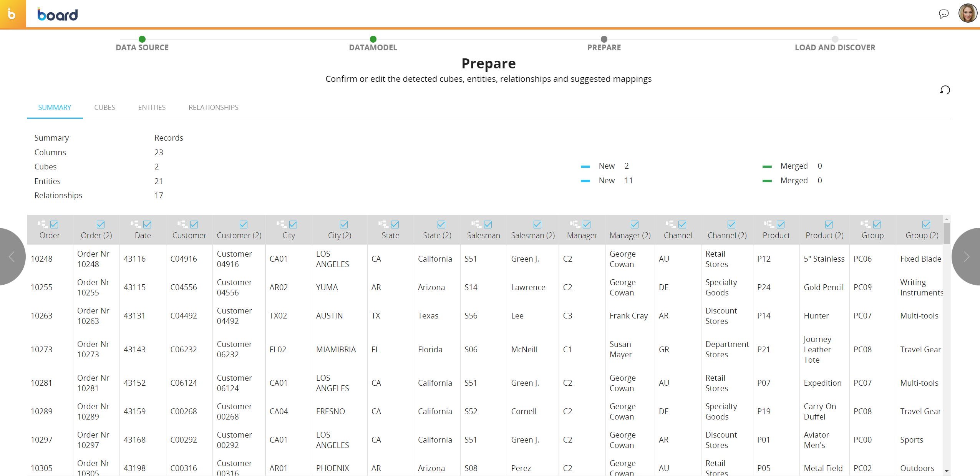Screen dimensions: 980x476
Task: Click the hierarchy icon above City
Action: (x=281, y=224)
